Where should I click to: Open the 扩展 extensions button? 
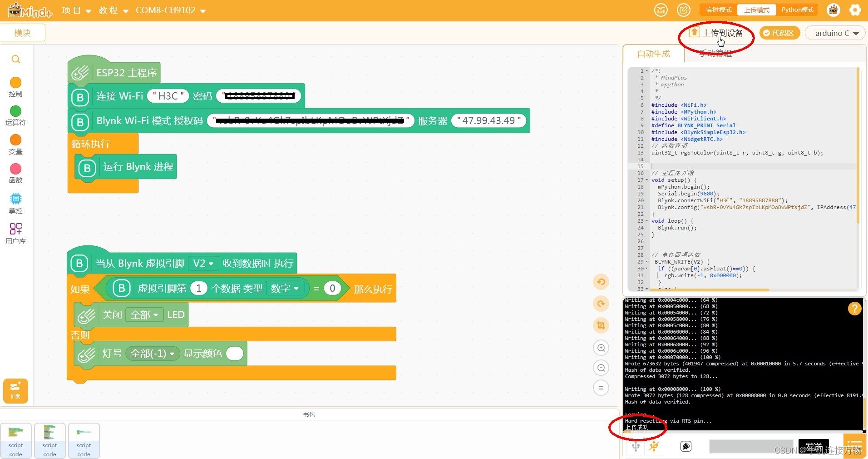(x=15, y=391)
